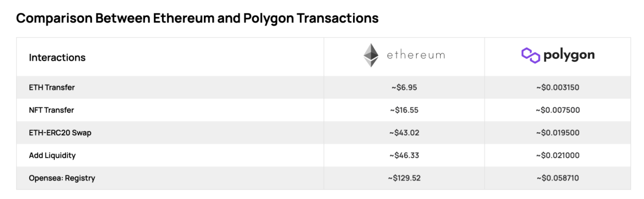The width and height of the screenshot is (644, 199).
Task: Click the table title heading
Action: point(197,18)
